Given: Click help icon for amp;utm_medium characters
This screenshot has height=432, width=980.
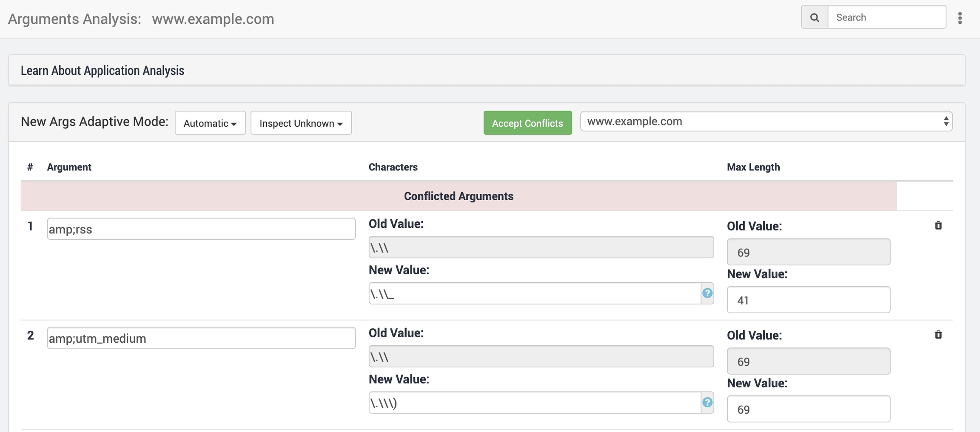Looking at the screenshot, I should coord(707,403).
